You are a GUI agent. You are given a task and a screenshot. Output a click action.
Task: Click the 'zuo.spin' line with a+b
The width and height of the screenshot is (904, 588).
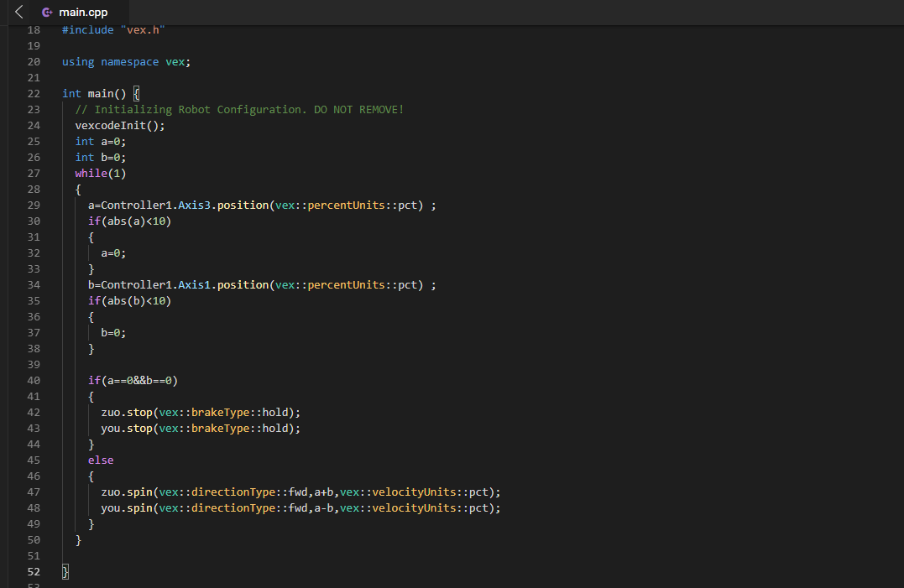301,492
